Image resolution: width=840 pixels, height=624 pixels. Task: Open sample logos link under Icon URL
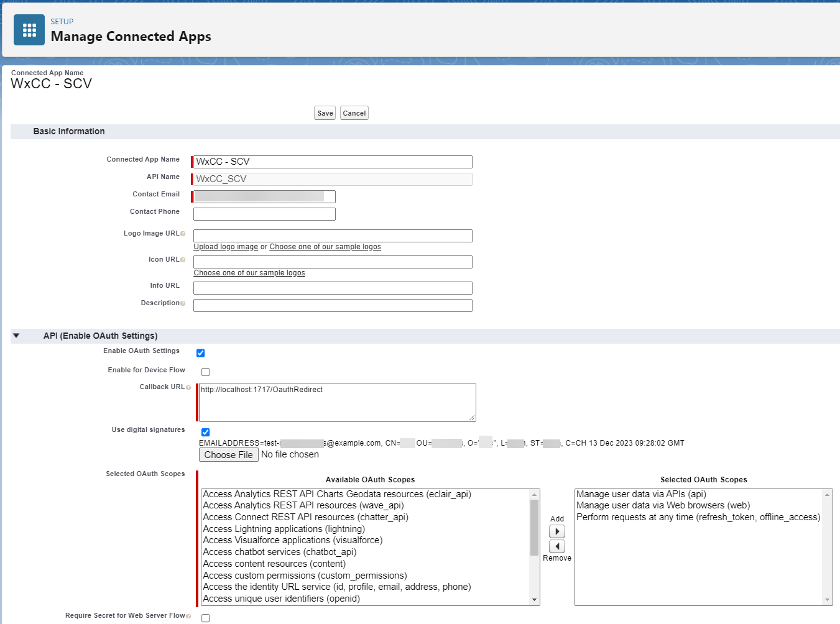pos(249,273)
